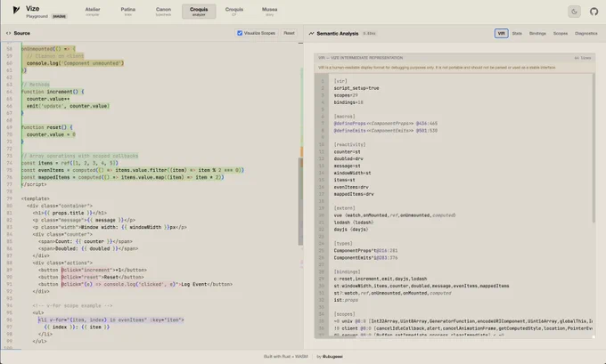The height and width of the screenshot is (364, 606).
Task: Click the '[bindings]' section header
Action: tap(347, 272)
